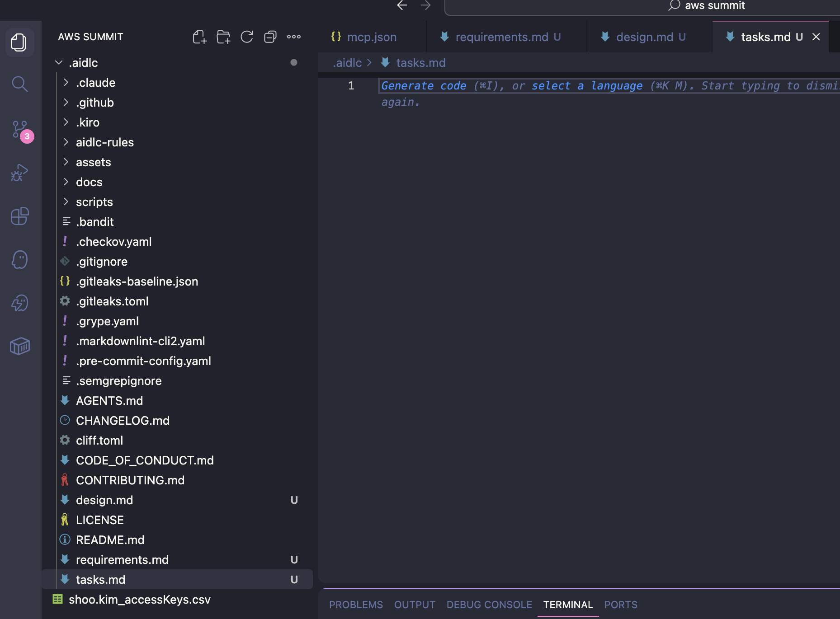Open README.md in the file tree

[x=110, y=539]
